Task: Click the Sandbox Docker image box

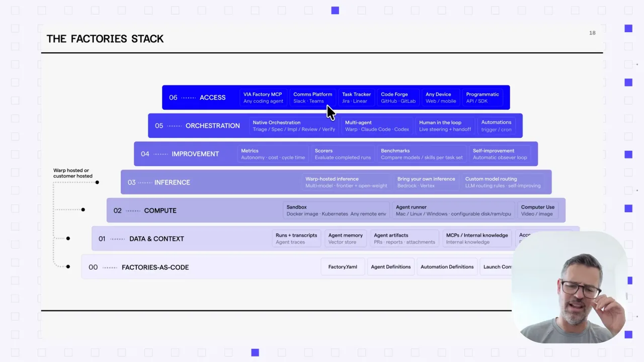Action: [336, 210]
